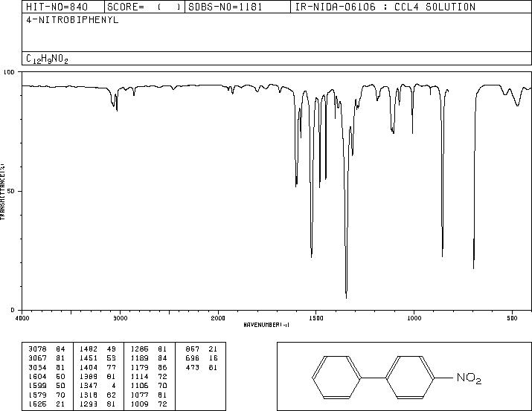Image resolution: width=532 pixels, height=411 pixels.
Task: Click peak table value 1579
Action: [x=37, y=395]
